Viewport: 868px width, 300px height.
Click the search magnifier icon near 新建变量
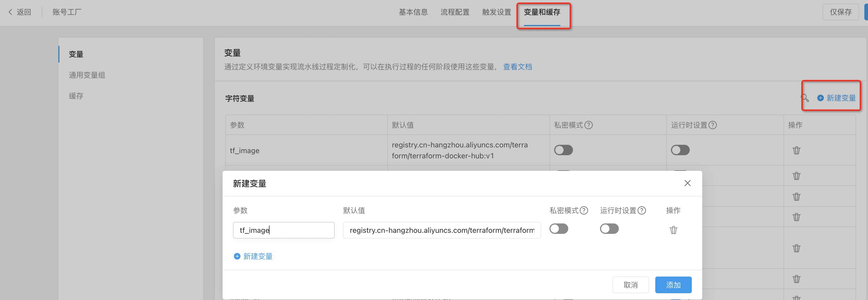point(805,98)
